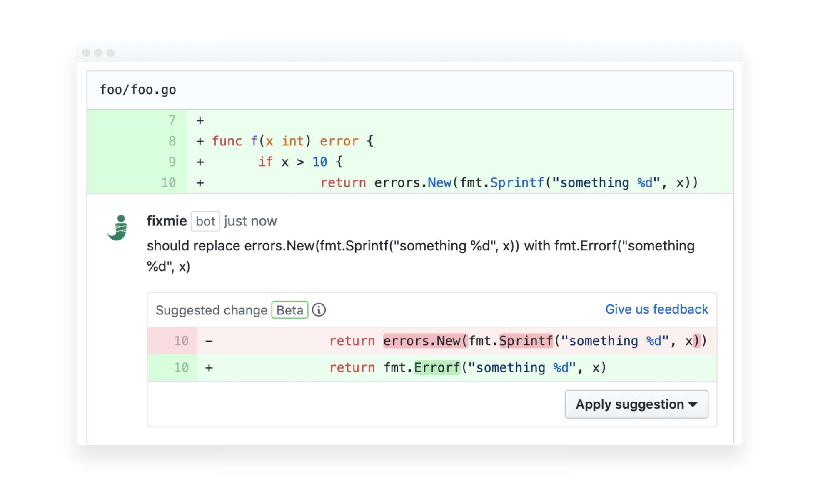Open the Apply suggestion dropdown arrow
Viewport: 833px width, 504px height.
(x=693, y=404)
